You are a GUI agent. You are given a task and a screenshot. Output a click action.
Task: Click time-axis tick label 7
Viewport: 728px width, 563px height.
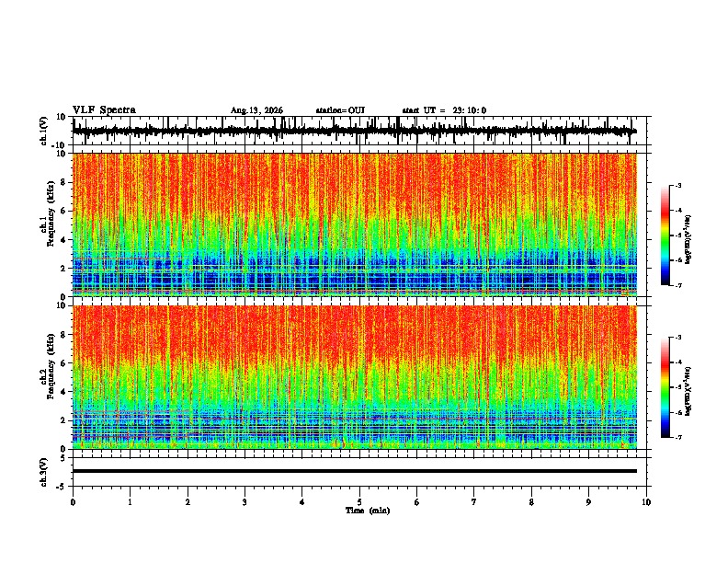(x=474, y=502)
